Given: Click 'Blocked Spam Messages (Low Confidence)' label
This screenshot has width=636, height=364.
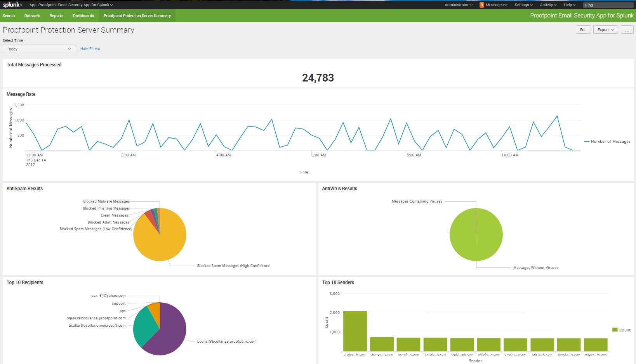Looking at the screenshot, I should tap(96, 229).
